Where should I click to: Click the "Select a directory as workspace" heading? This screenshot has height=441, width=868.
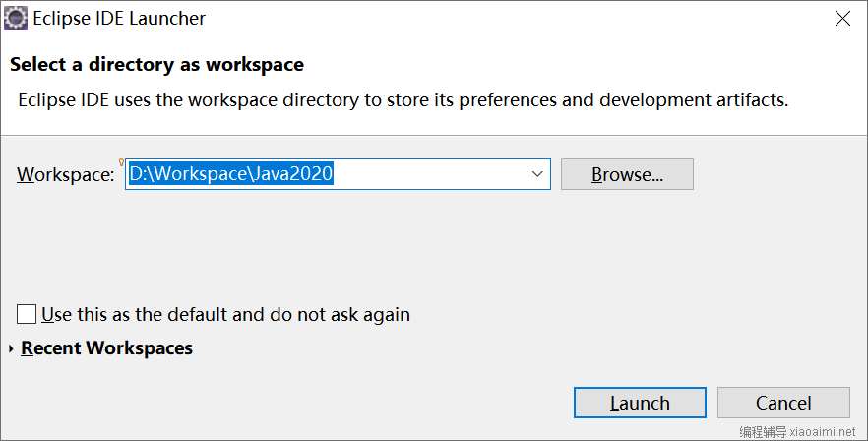156,65
